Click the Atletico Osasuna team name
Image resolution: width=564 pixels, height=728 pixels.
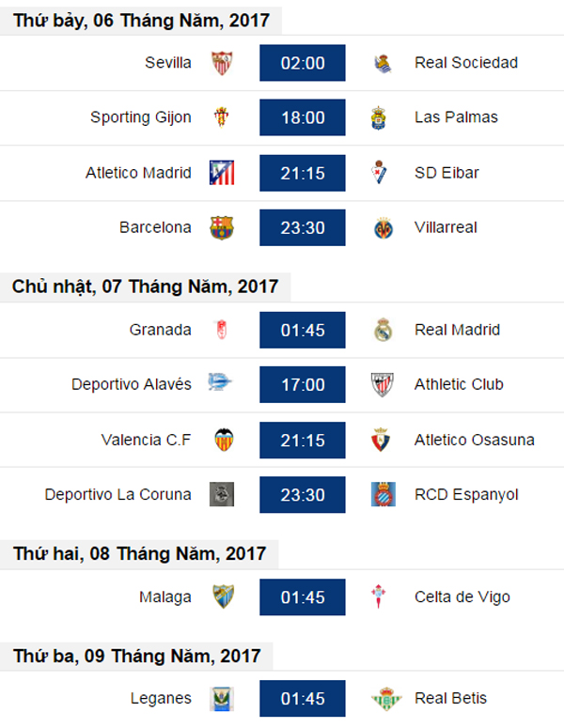[x=475, y=440]
